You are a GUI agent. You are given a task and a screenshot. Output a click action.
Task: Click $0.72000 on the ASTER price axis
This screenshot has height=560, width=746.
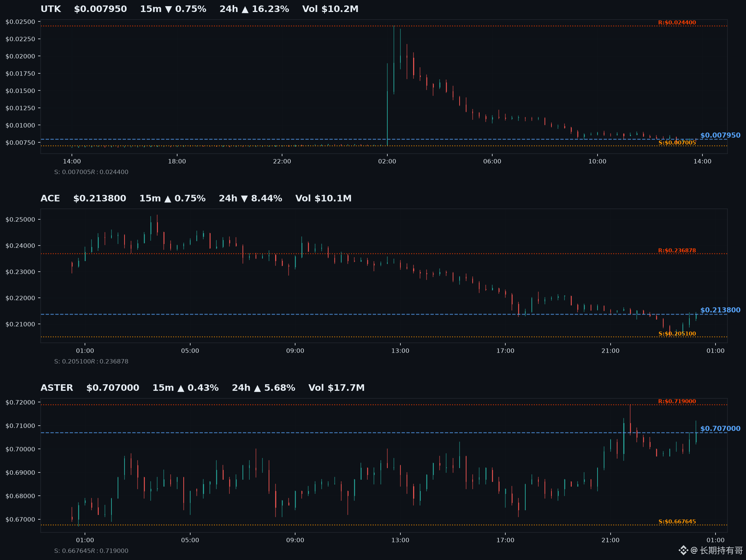(x=20, y=402)
